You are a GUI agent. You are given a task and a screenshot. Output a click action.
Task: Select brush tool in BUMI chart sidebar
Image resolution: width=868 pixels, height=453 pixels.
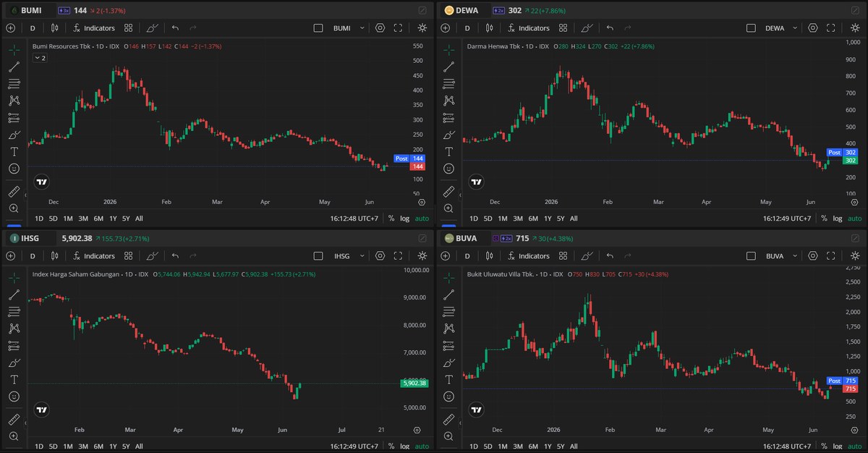(x=14, y=135)
